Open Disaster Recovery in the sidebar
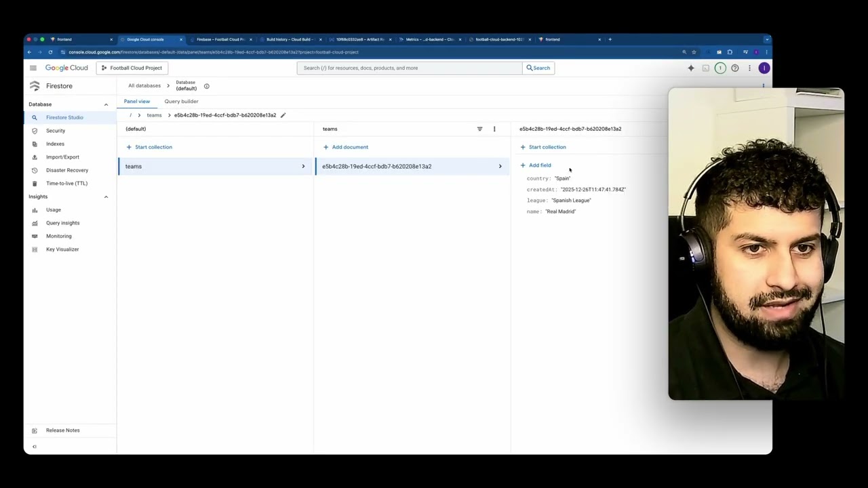The width and height of the screenshot is (868, 488). [x=70, y=170]
